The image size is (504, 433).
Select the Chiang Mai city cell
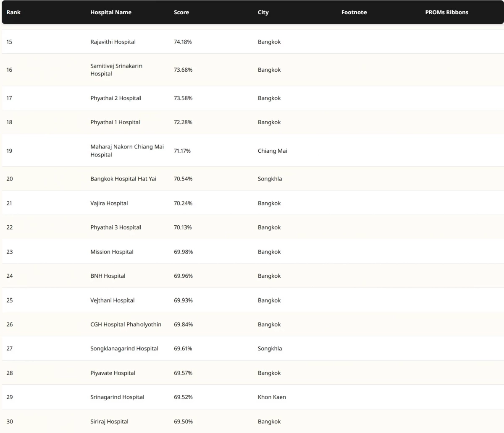tap(273, 151)
